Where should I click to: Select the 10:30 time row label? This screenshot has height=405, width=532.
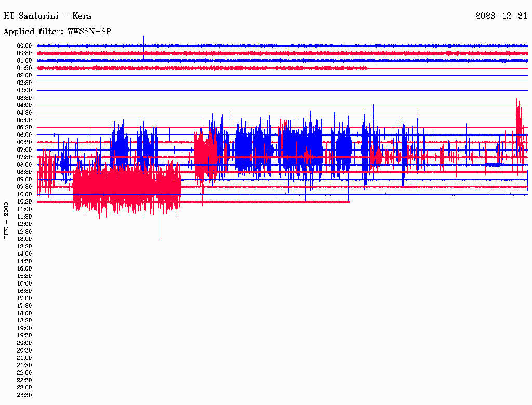click(24, 201)
